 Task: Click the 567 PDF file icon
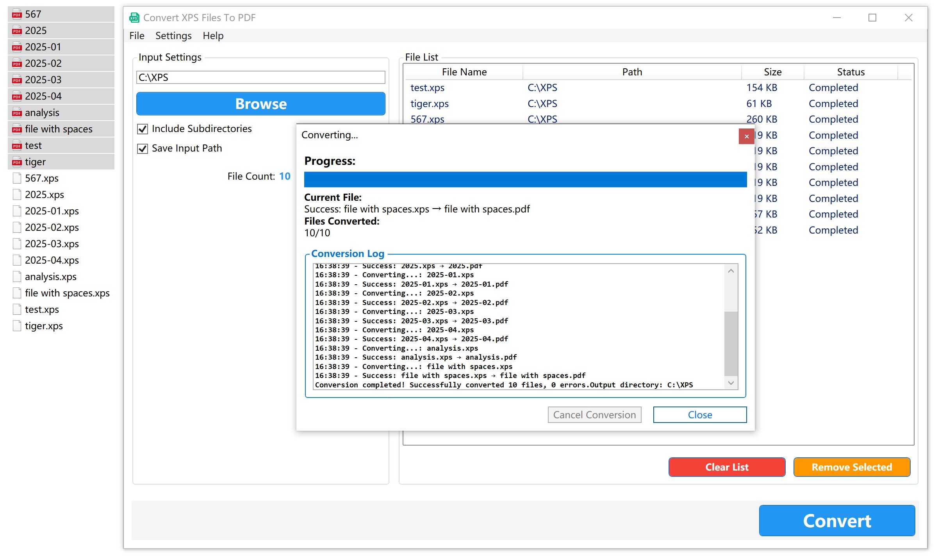tap(17, 14)
